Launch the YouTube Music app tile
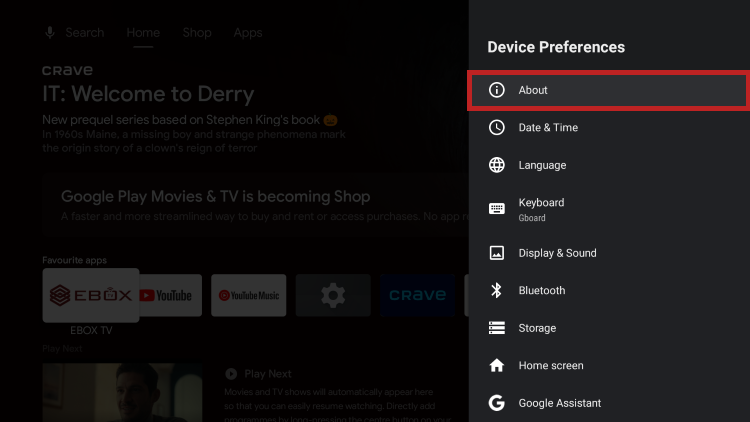The image size is (750, 422). (248, 295)
